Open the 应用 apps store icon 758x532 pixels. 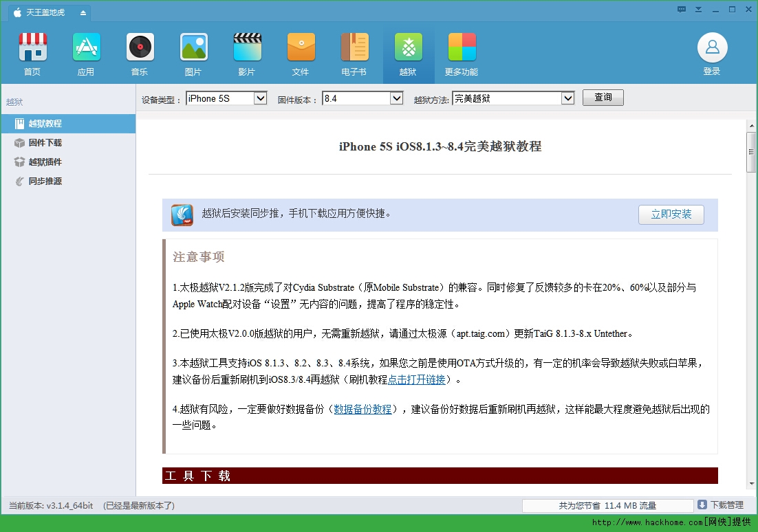click(86, 47)
